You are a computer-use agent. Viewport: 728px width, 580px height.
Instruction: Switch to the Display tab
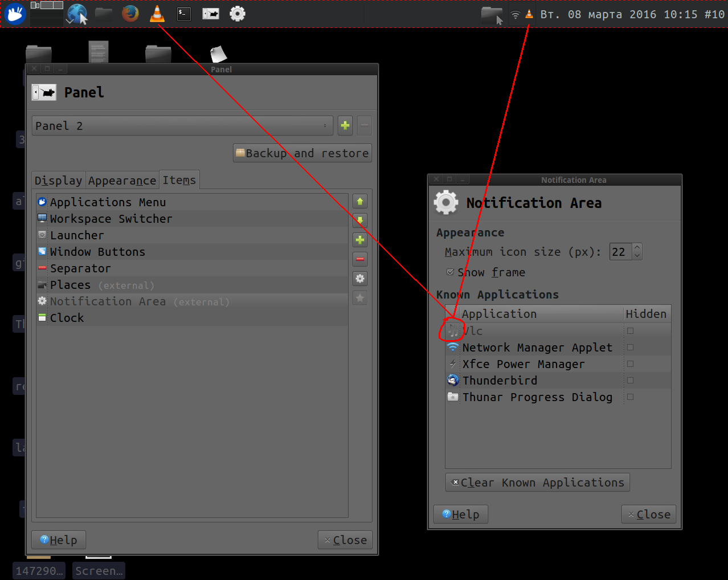tap(58, 181)
